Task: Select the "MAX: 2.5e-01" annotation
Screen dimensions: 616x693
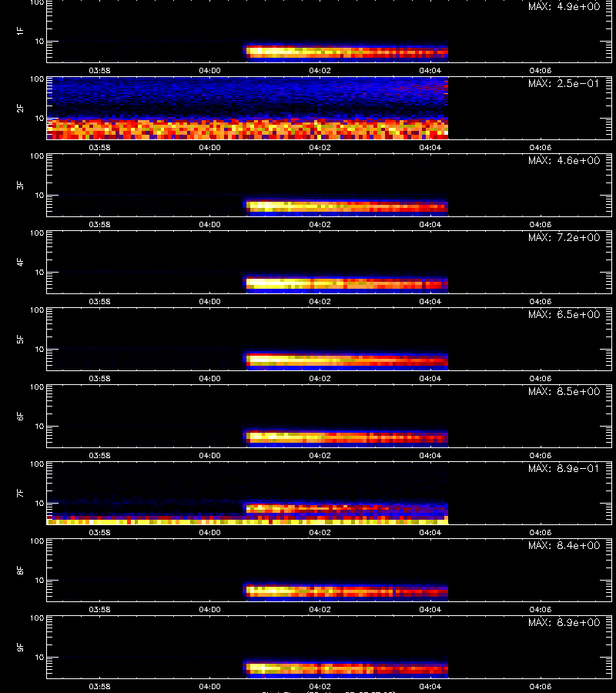Action: (x=564, y=83)
